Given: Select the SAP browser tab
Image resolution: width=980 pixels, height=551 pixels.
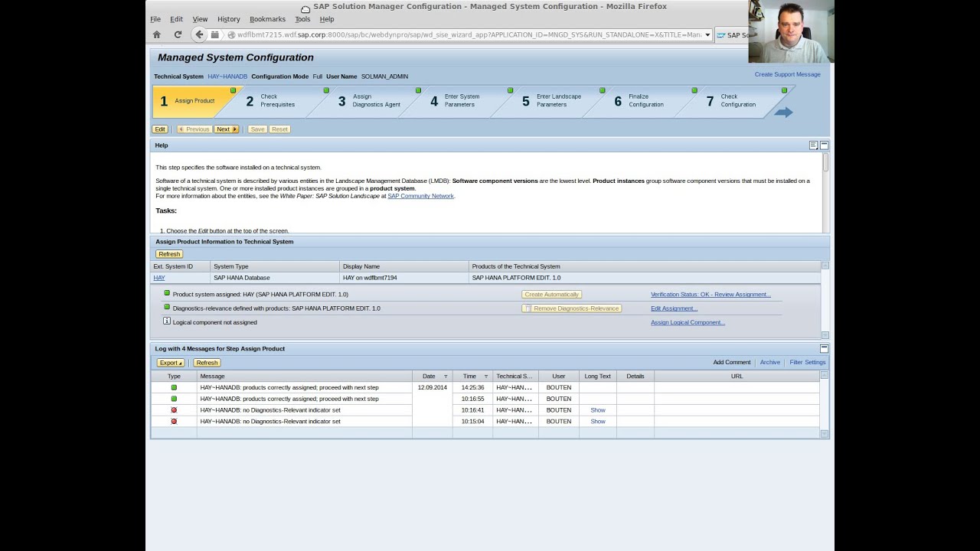Looking at the screenshot, I should (x=731, y=35).
